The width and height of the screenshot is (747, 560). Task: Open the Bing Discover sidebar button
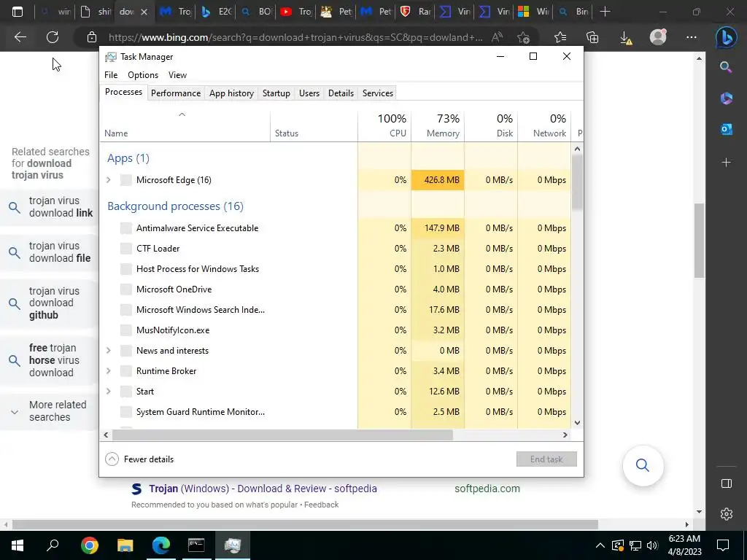[x=726, y=38]
